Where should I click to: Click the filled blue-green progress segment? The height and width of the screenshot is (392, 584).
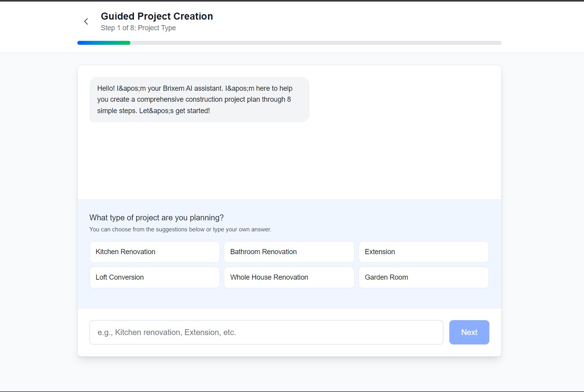[104, 43]
